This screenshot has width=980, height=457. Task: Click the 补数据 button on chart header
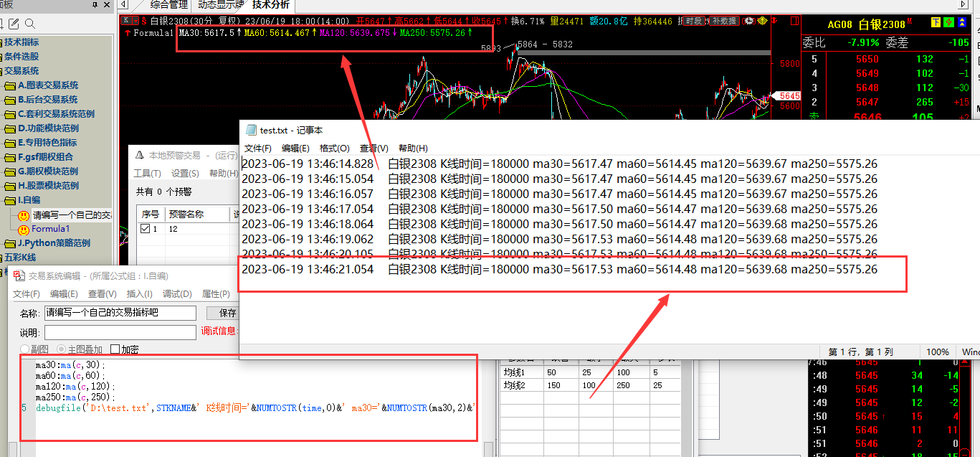[x=723, y=21]
